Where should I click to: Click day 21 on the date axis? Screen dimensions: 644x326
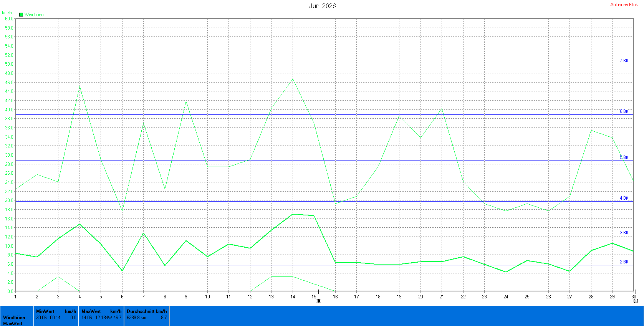tap(442, 296)
